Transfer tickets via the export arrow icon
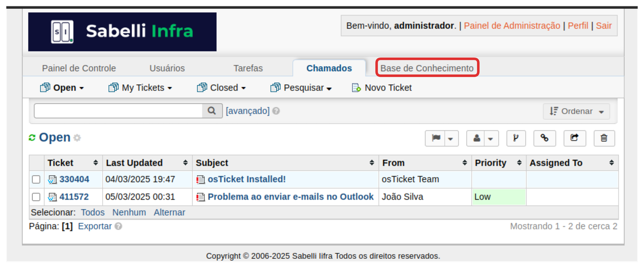Image resolution: width=644 pixels, height=268 pixels. (574, 138)
